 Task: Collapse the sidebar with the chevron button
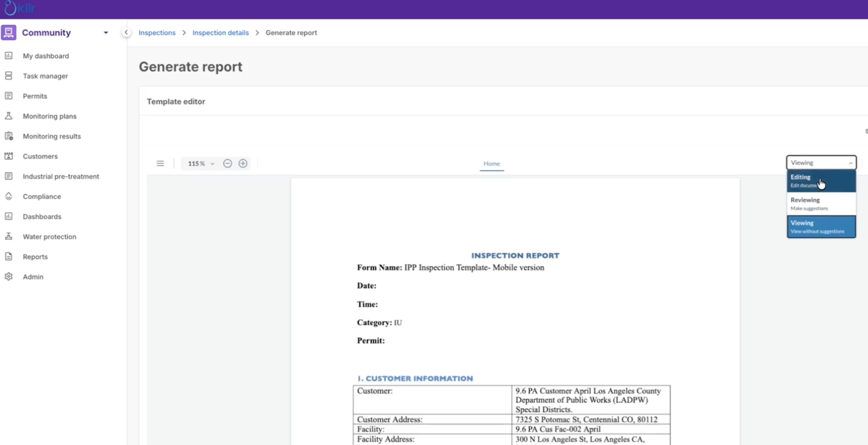pos(126,33)
